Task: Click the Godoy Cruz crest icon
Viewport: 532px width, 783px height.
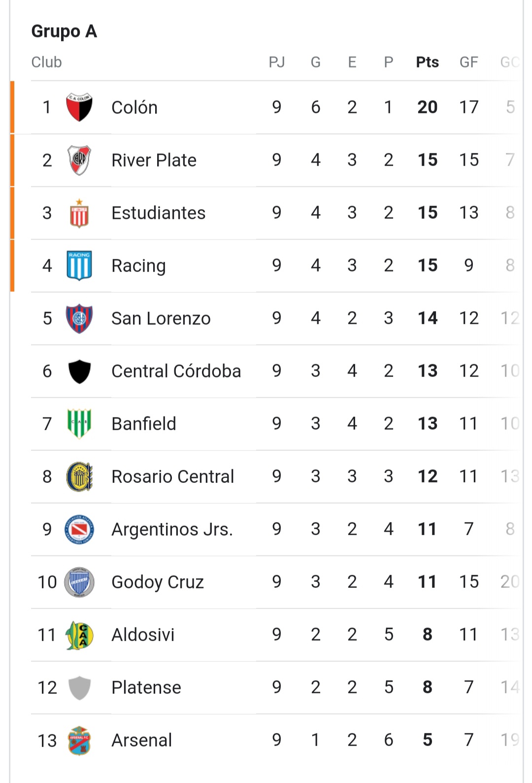Action: coord(79,582)
